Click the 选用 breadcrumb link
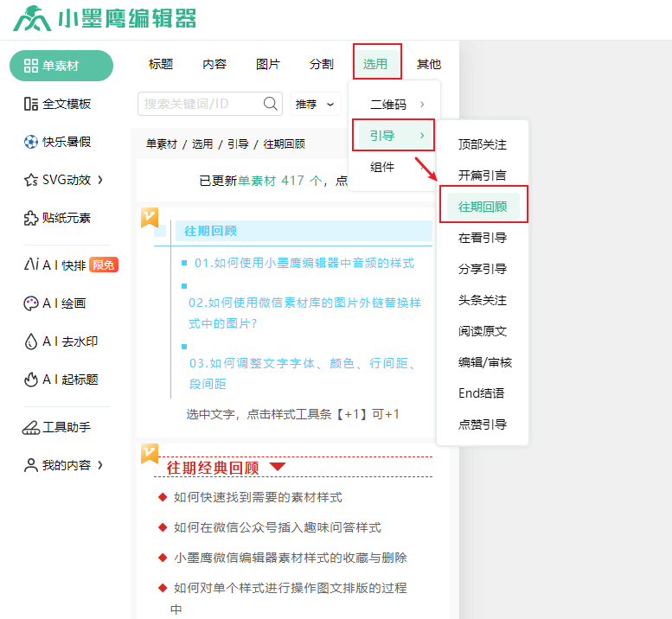Screen dimensions: 672x619 (202, 144)
